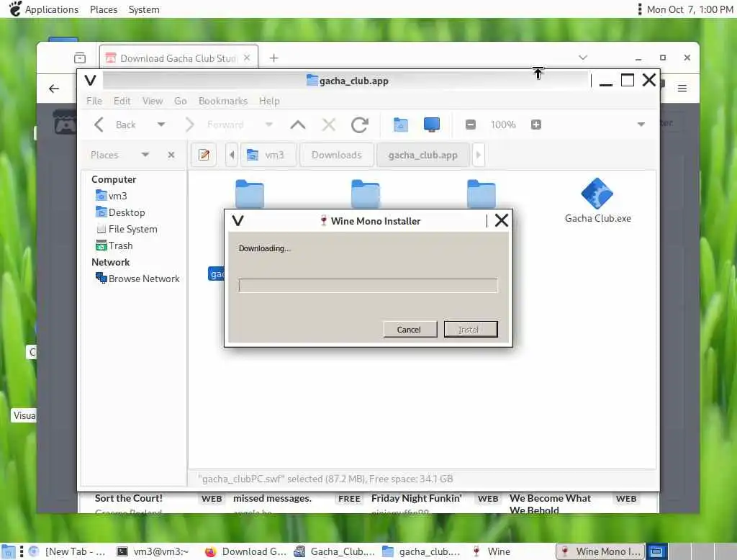This screenshot has width=737, height=560.
Task: Open the Home folder toolbar icon
Action: (400, 125)
